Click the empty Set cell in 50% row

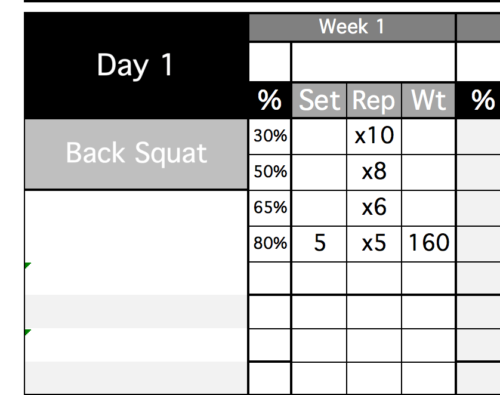pos(319,172)
